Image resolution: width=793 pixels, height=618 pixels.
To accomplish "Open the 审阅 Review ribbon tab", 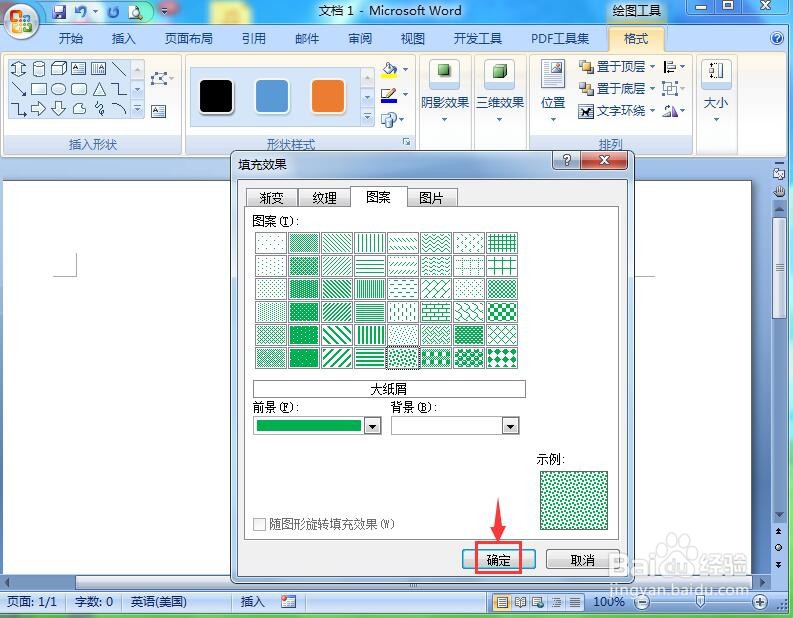I will (360, 39).
